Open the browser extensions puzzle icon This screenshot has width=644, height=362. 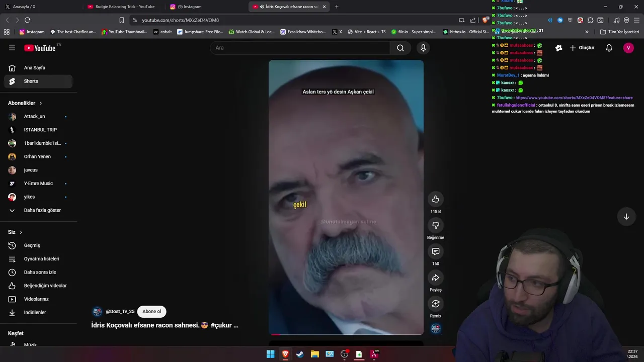590,20
